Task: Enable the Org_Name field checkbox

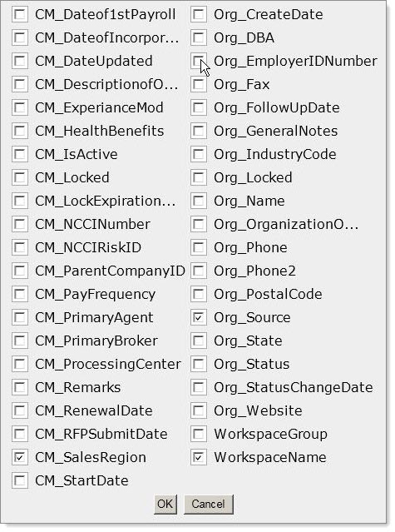Action: pyautogui.click(x=199, y=201)
